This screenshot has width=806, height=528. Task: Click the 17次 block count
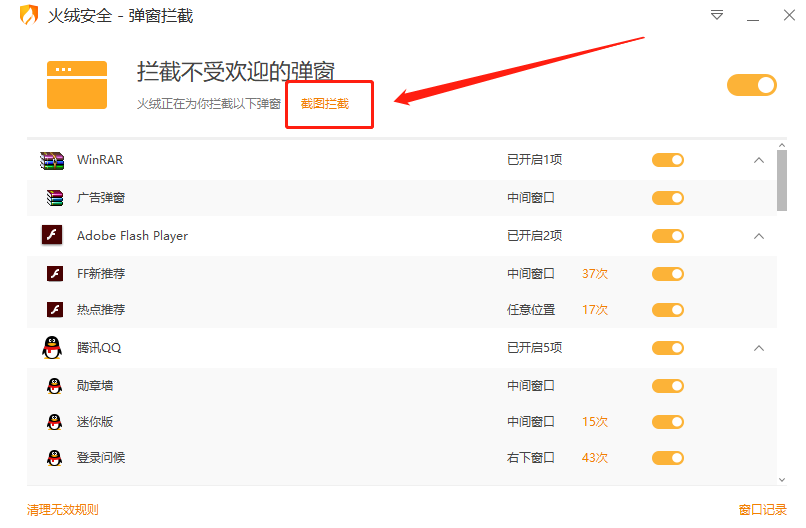coord(595,309)
